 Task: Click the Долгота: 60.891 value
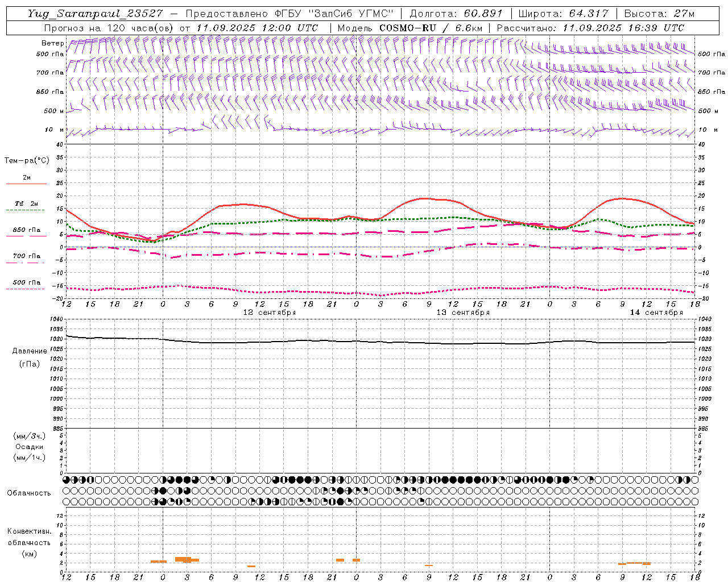pos(456,14)
